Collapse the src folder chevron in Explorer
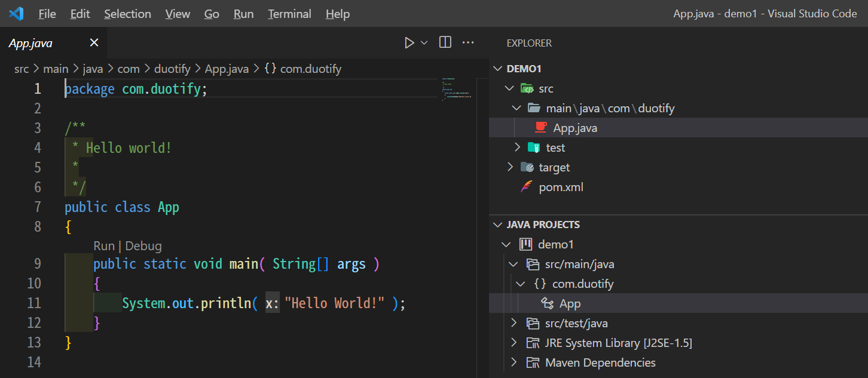 pos(509,88)
